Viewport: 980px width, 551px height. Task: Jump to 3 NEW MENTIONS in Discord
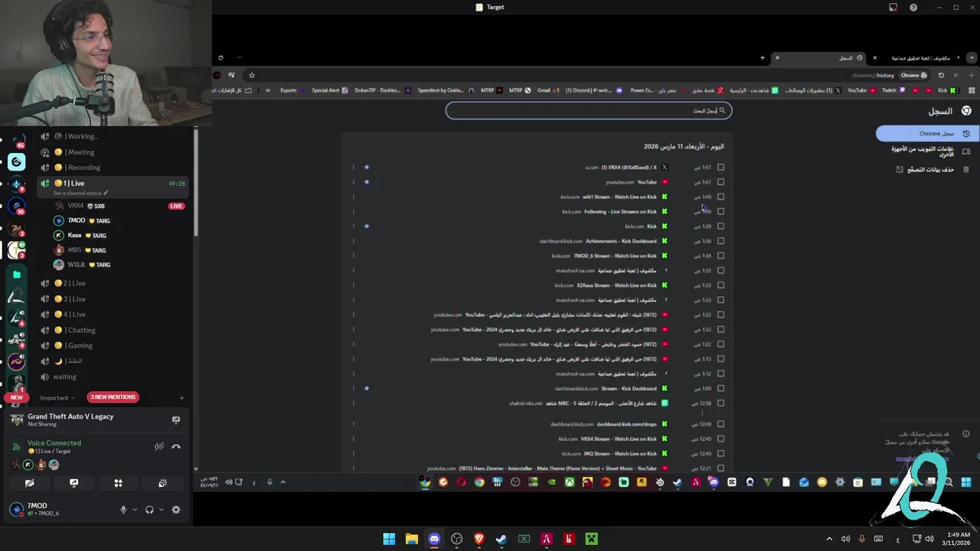pyautogui.click(x=113, y=397)
